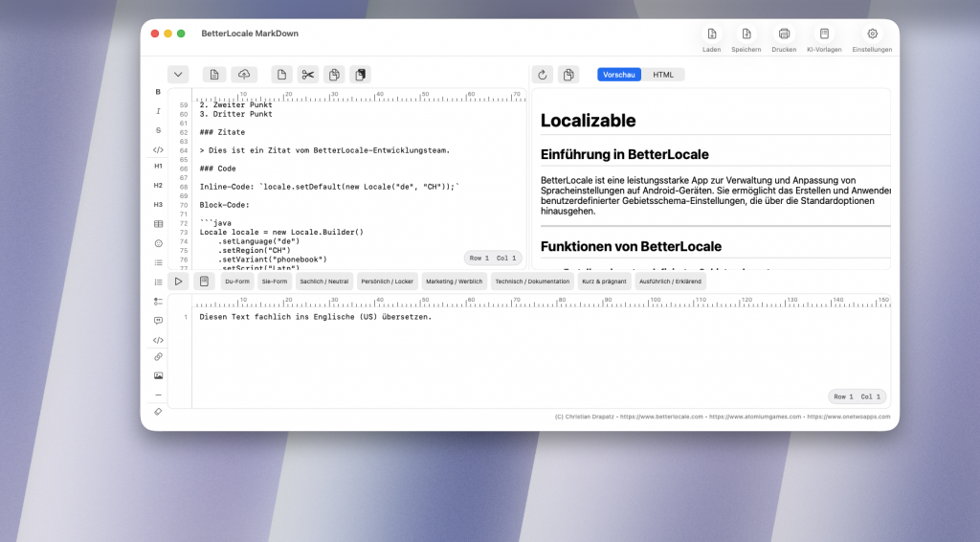The width and height of the screenshot is (980, 542).
Task: Click the Marketing / Werblich button
Action: (x=454, y=282)
